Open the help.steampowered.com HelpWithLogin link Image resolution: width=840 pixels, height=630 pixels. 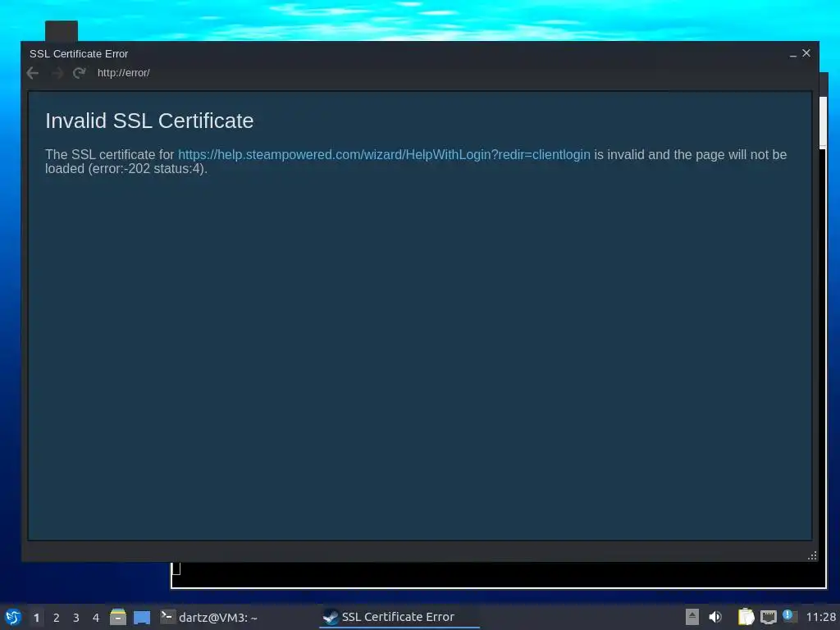(384, 154)
